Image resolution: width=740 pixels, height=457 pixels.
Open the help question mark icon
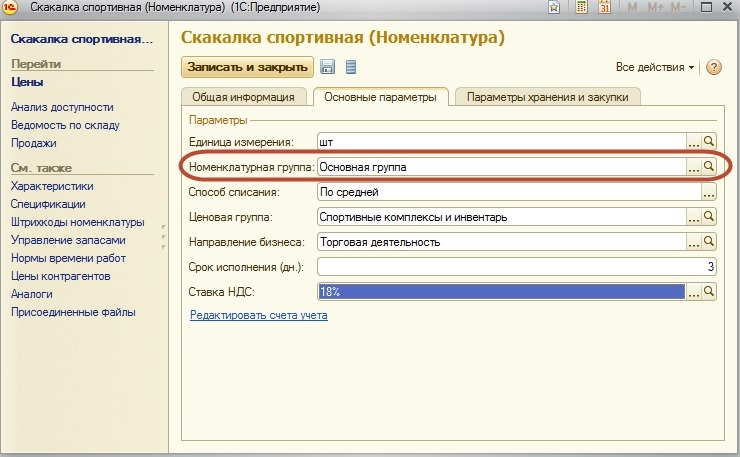click(x=714, y=68)
